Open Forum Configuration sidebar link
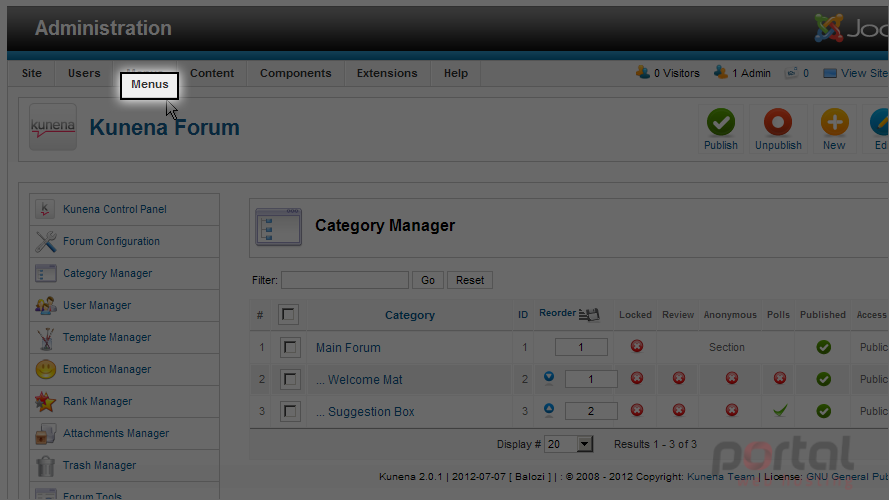The height and width of the screenshot is (500, 889). 111,241
